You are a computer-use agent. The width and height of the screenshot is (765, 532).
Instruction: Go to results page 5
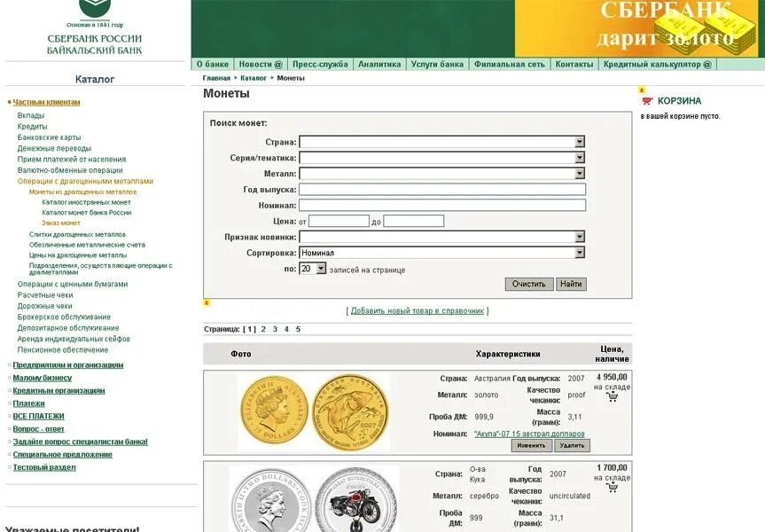tap(298, 330)
